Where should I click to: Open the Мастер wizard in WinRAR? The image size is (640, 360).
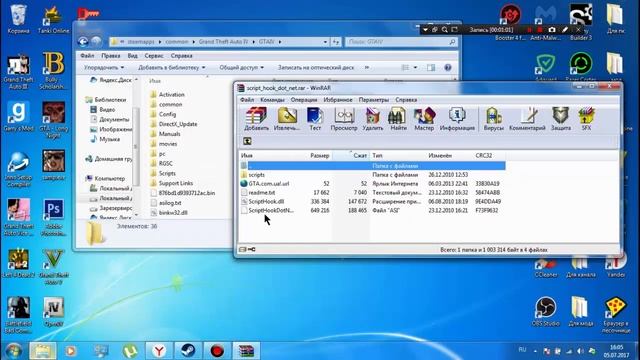pos(424,119)
